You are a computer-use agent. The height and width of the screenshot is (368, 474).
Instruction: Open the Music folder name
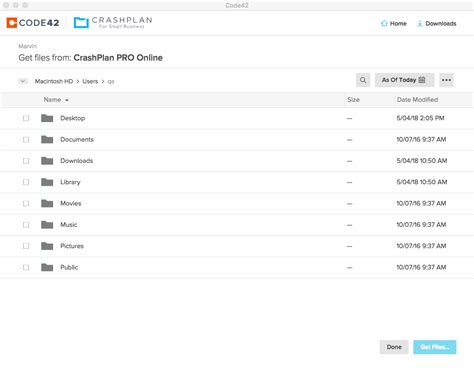68,225
